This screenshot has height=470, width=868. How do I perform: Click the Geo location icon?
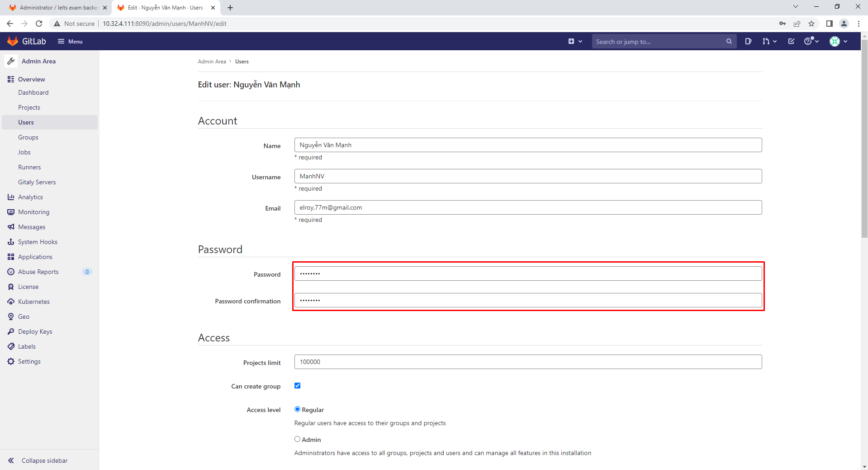pos(11,317)
